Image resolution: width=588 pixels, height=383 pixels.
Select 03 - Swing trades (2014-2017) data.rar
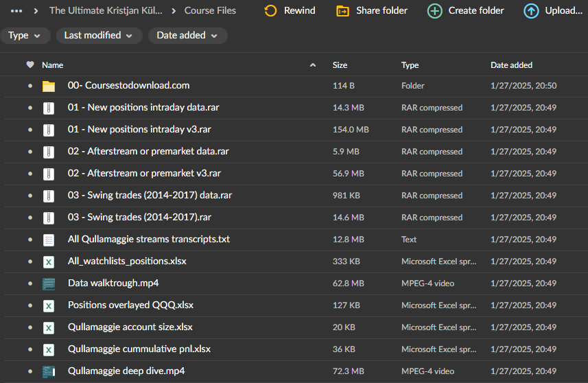click(150, 195)
